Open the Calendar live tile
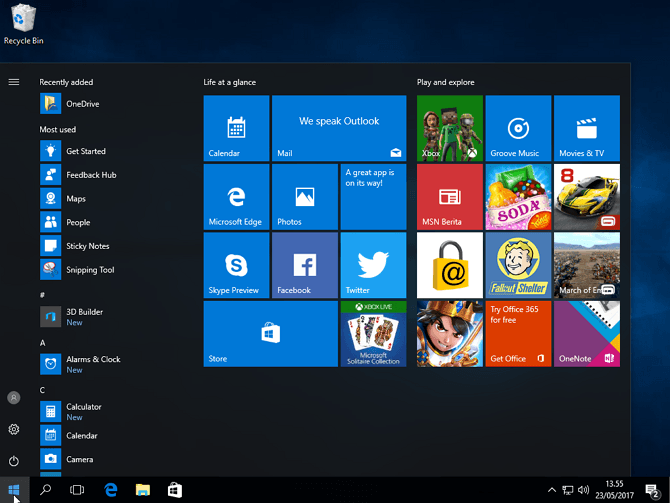 236,128
